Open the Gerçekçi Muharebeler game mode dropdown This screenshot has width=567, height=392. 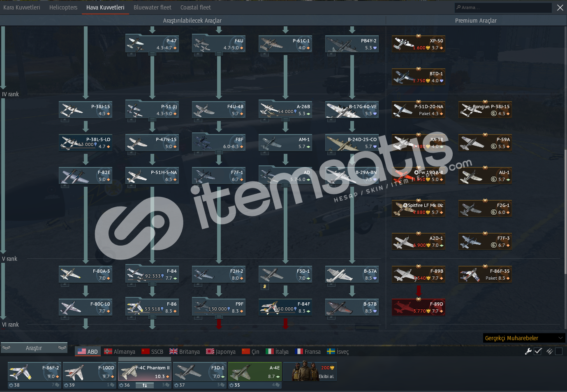click(x=524, y=338)
